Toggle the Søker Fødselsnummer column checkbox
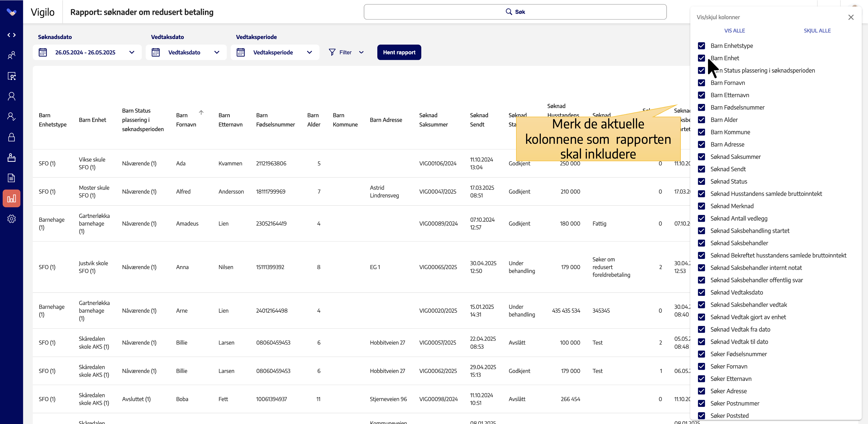868x424 pixels. coord(701,354)
